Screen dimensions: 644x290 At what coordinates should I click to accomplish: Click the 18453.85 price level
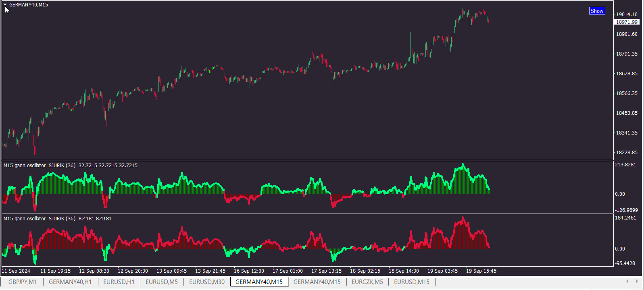pyautogui.click(x=627, y=113)
